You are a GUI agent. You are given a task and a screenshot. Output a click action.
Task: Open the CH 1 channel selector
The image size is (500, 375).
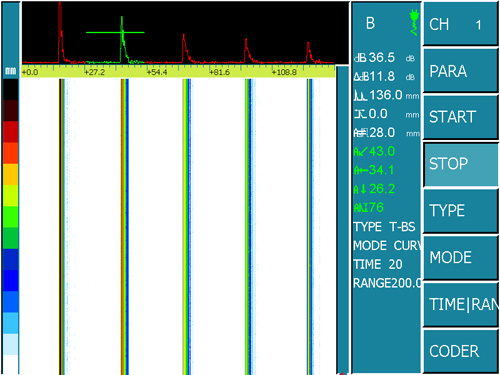coord(460,23)
